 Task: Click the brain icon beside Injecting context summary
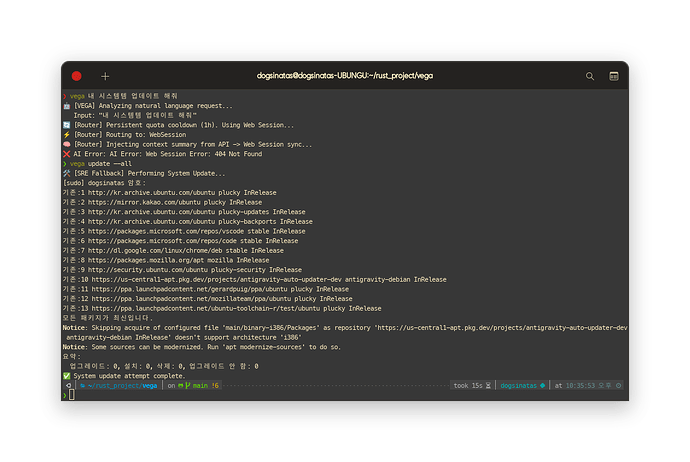[x=66, y=144]
